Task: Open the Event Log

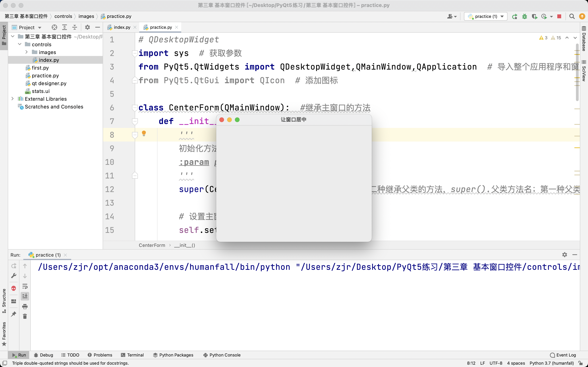Action: click(563, 355)
